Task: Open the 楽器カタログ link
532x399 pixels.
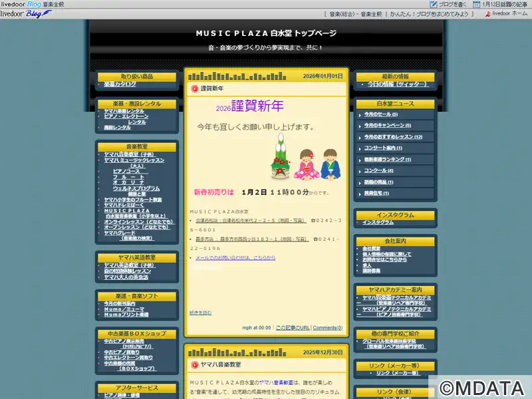Action: tap(120, 84)
